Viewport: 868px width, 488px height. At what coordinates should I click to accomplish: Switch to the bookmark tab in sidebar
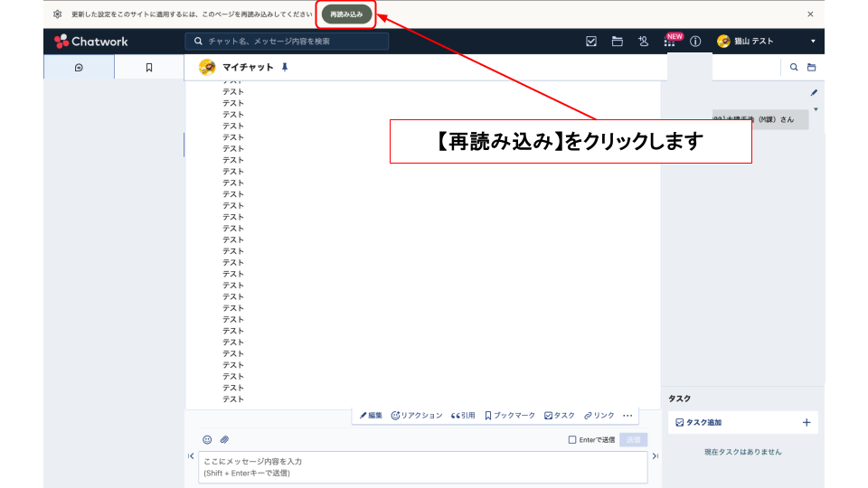point(149,68)
